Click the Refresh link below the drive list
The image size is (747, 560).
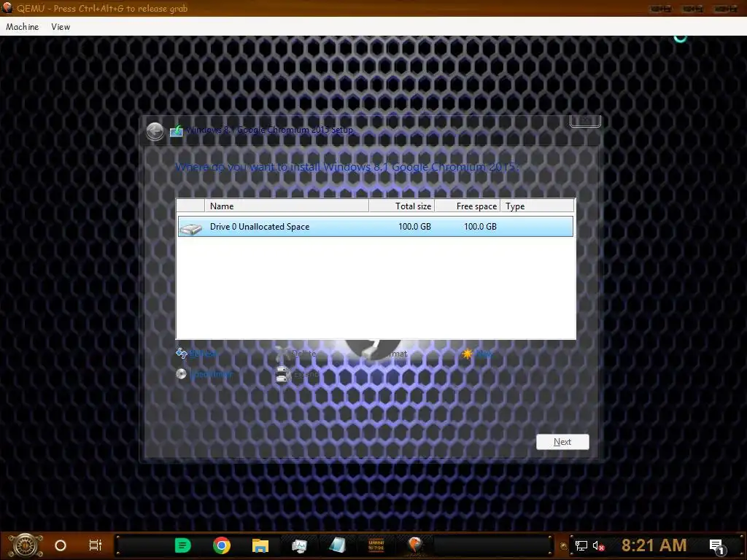tap(203, 354)
